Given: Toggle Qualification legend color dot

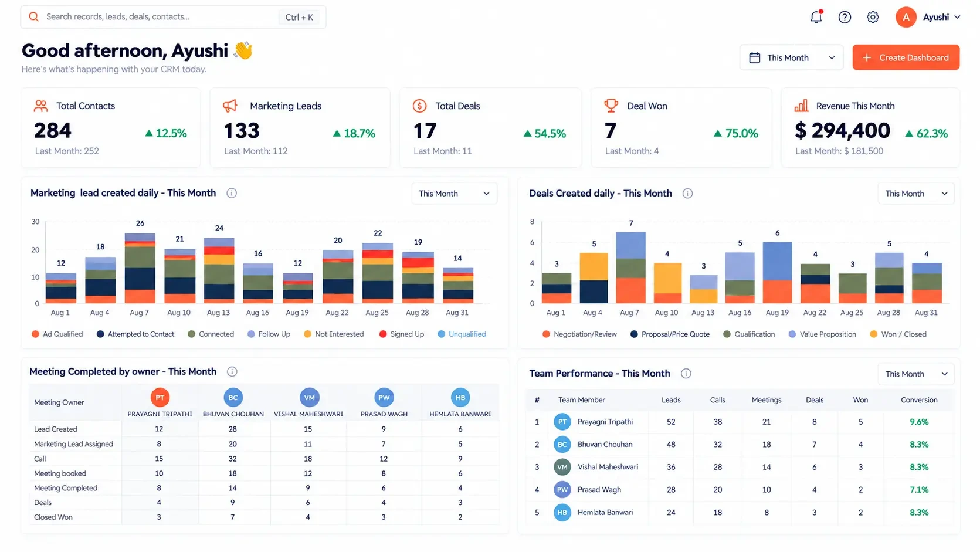Looking at the screenshot, I should 727,334.
